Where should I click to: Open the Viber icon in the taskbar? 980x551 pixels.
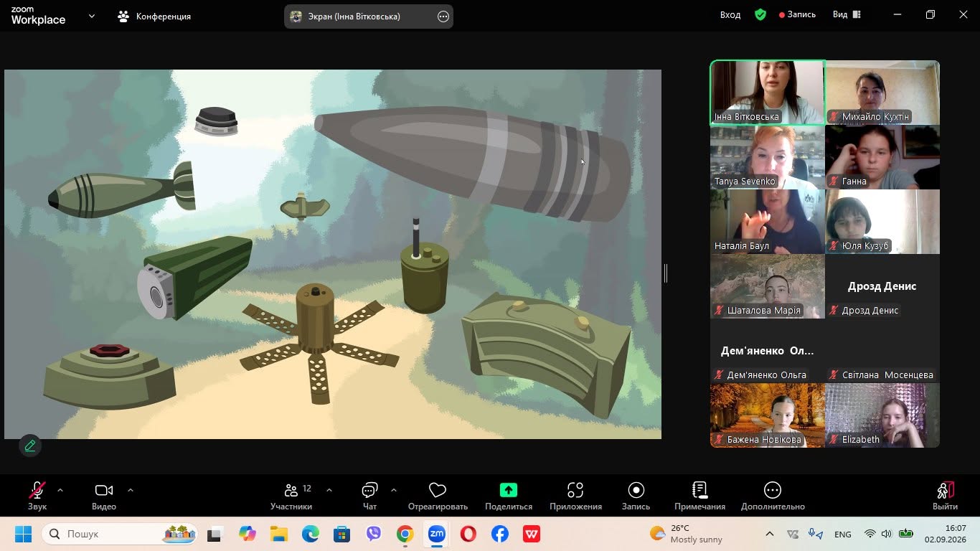[374, 534]
